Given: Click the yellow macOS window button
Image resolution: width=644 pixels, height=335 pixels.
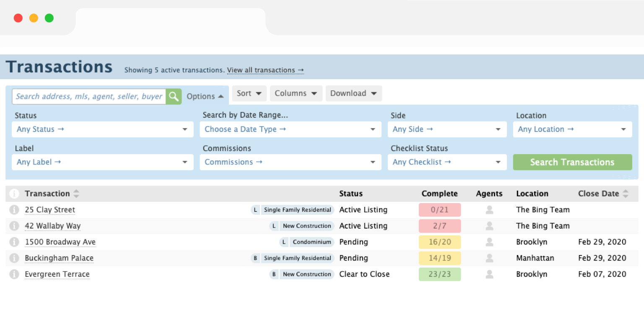Looking at the screenshot, I should tap(34, 18).
